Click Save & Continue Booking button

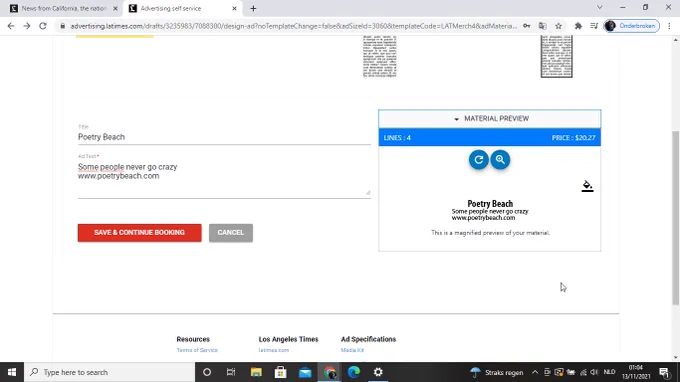pos(140,233)
